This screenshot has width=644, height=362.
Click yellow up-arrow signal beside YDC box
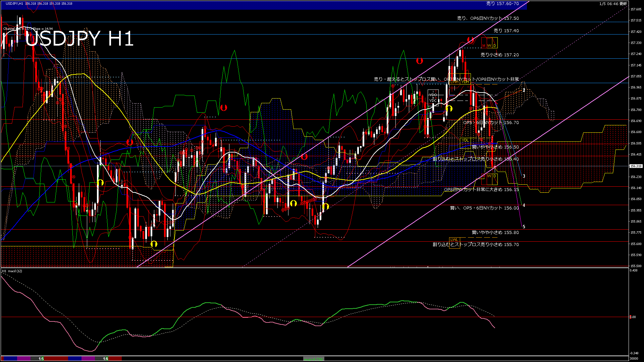click(x=449, y=108)
